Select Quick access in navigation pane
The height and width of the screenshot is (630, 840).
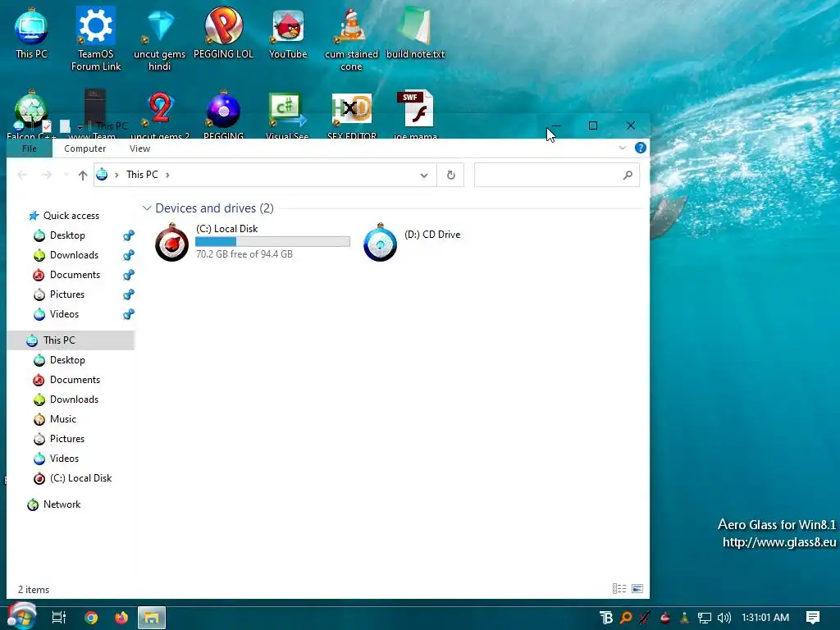(x=71, y=216)
